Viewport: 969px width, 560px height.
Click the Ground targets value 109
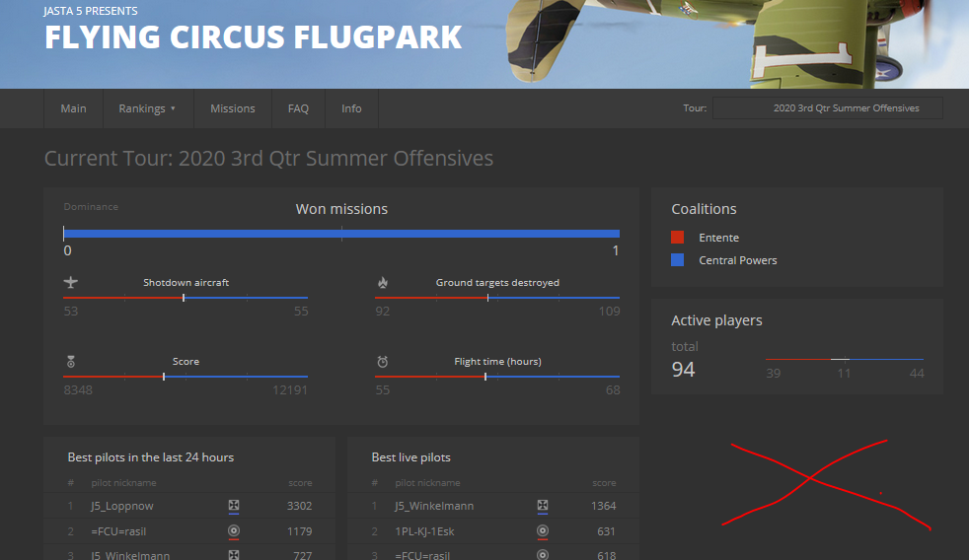pos(609,312)
